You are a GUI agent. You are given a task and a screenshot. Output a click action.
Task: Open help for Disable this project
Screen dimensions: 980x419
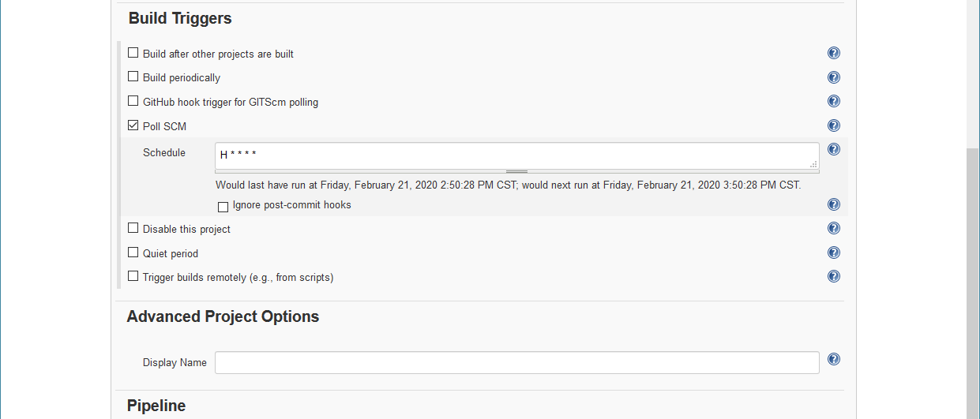(x=833, y=228)
